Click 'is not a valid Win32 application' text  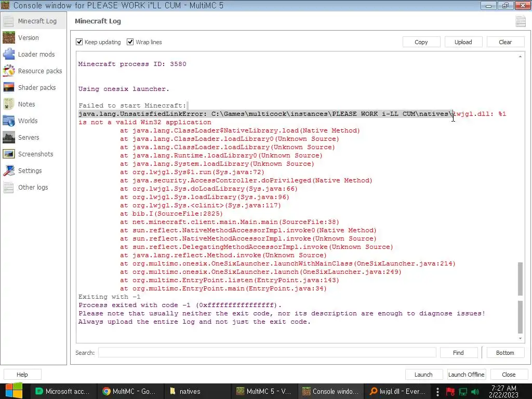(x=145, y=122)
